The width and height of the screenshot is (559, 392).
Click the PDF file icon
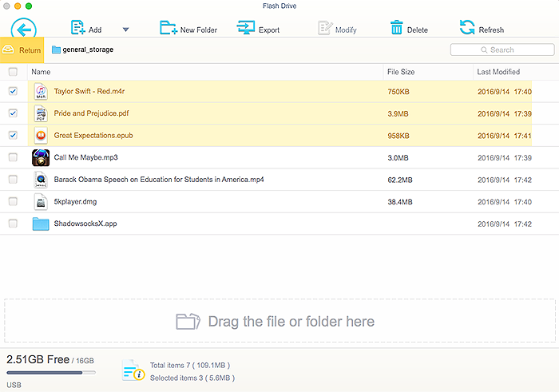[x=41, y=113]
